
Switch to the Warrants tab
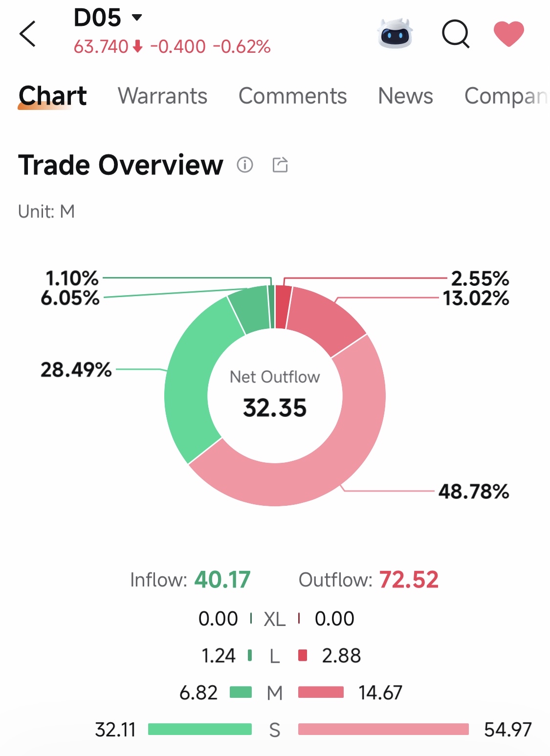[x=162, y=96]
